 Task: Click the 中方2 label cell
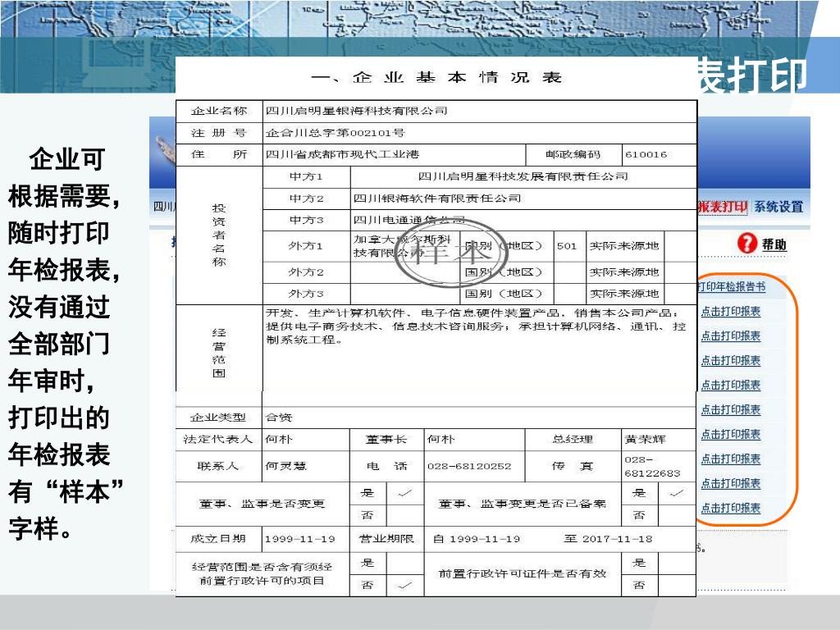point(306,199)
